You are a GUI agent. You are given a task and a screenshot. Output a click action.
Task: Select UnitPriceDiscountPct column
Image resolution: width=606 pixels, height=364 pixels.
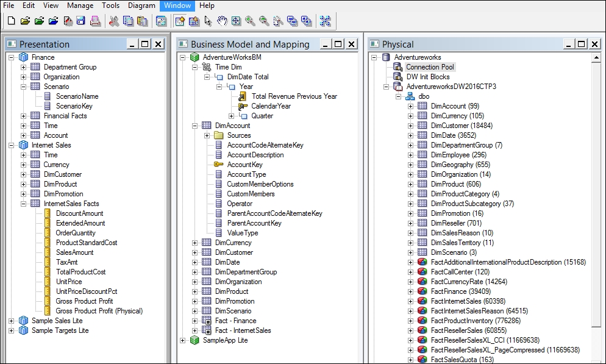86,291
